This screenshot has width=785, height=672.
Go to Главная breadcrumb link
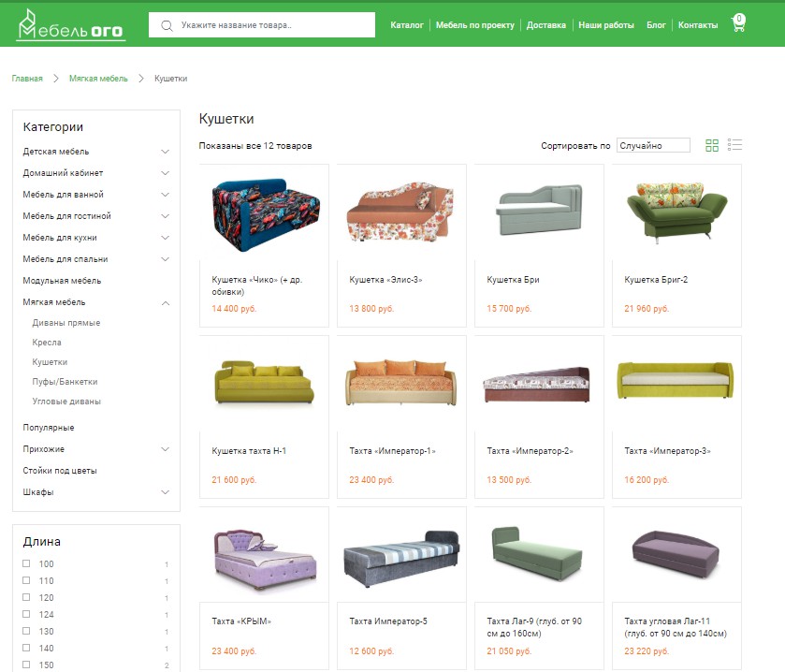click(x=27, y=79)
